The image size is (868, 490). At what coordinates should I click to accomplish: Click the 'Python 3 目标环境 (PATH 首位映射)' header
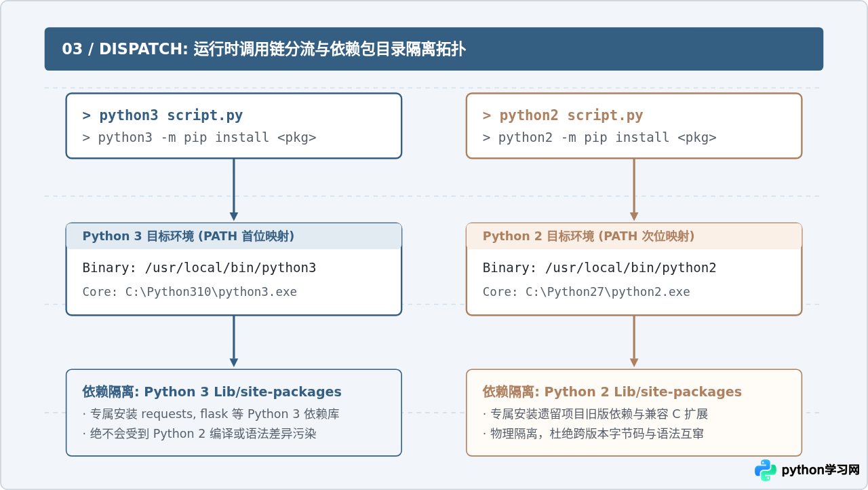(x=189, y=236)
